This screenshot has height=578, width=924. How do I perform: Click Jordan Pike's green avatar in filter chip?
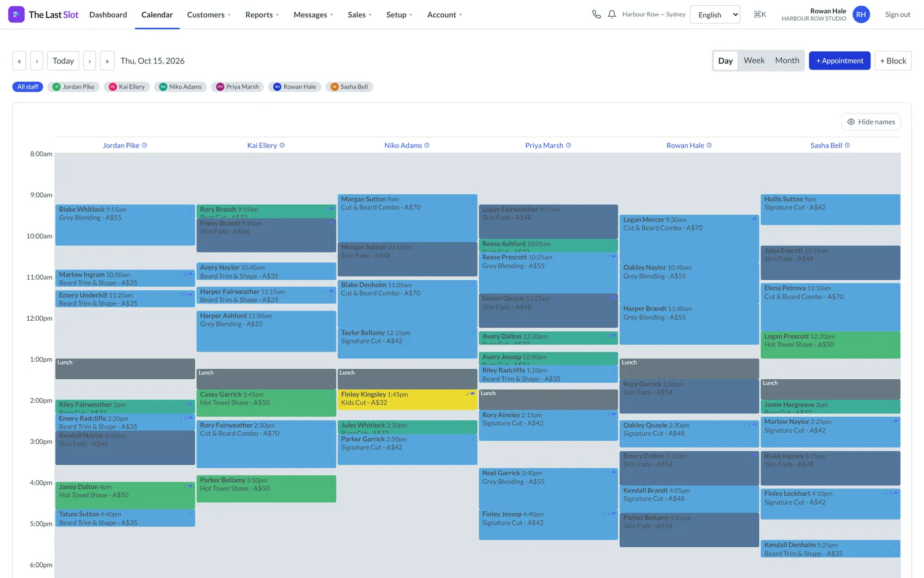coord(56,87)
